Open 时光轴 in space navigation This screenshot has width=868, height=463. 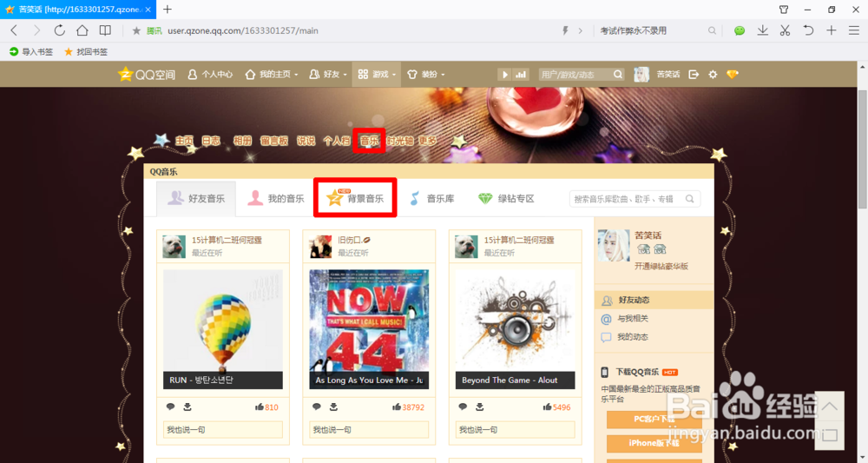(399, 141)
